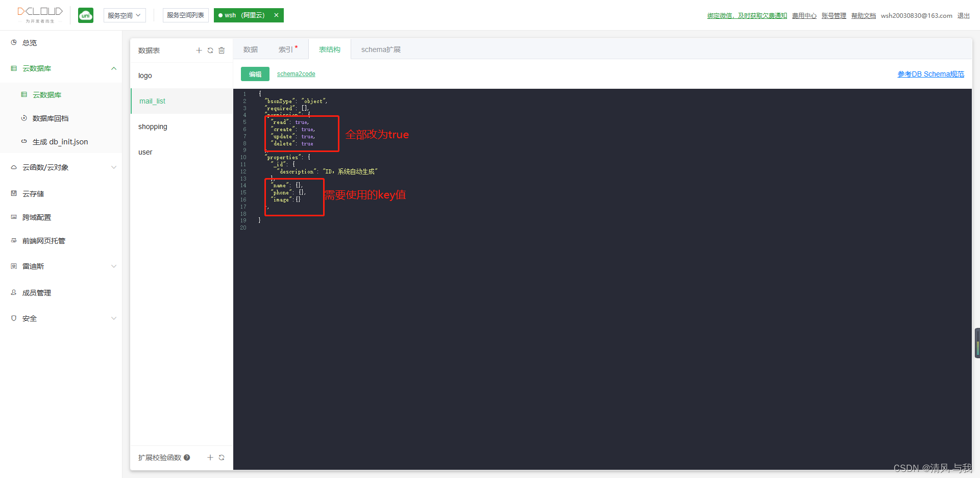Add a new data table with plus icon
Screen dimensions: 980x478
click(x=199, y=51)
